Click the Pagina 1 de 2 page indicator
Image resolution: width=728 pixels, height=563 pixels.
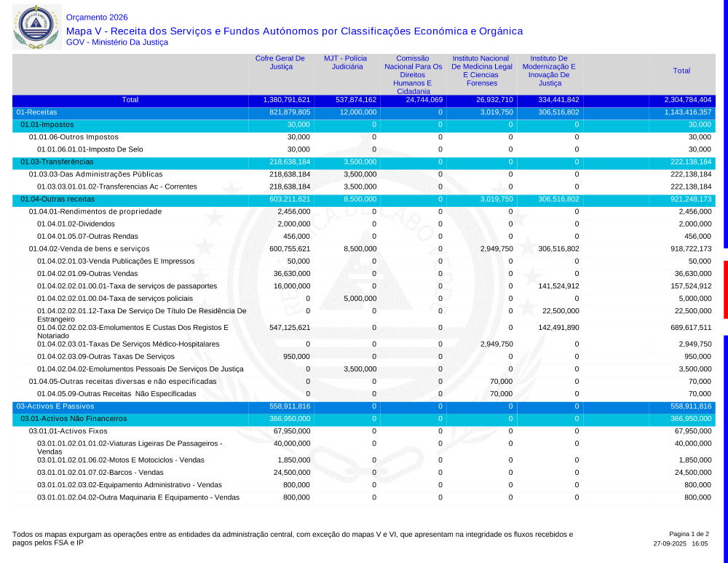[688, 534]
